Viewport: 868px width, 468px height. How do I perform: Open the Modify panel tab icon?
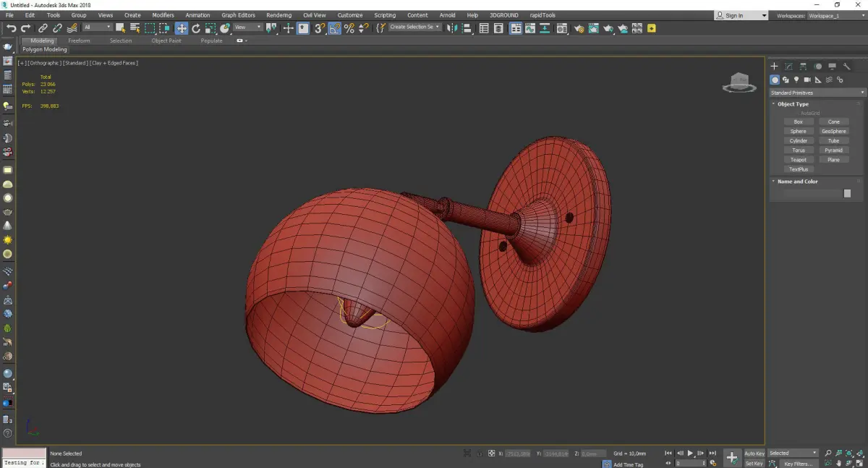[x=788, y=67]
